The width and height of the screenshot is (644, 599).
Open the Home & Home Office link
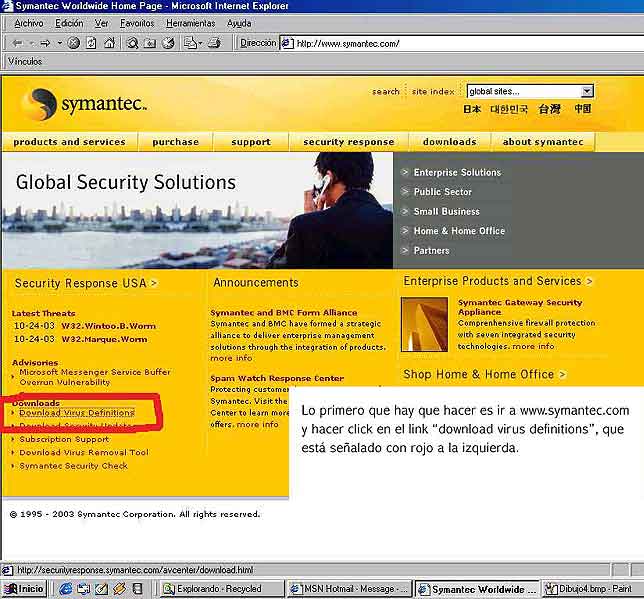(x=459, y=231)
